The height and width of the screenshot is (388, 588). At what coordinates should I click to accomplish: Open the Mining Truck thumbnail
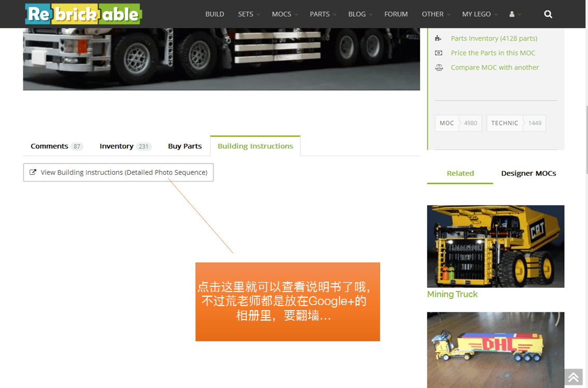point(495,246)
